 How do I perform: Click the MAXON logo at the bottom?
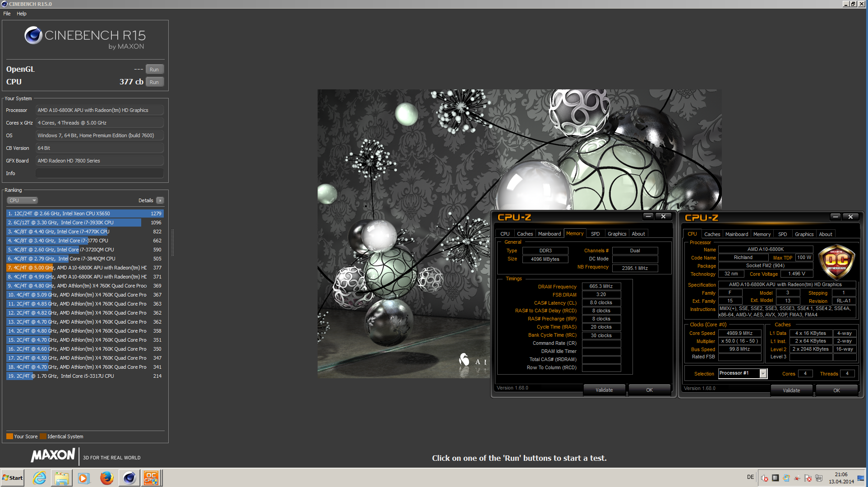tap(53, 455)
